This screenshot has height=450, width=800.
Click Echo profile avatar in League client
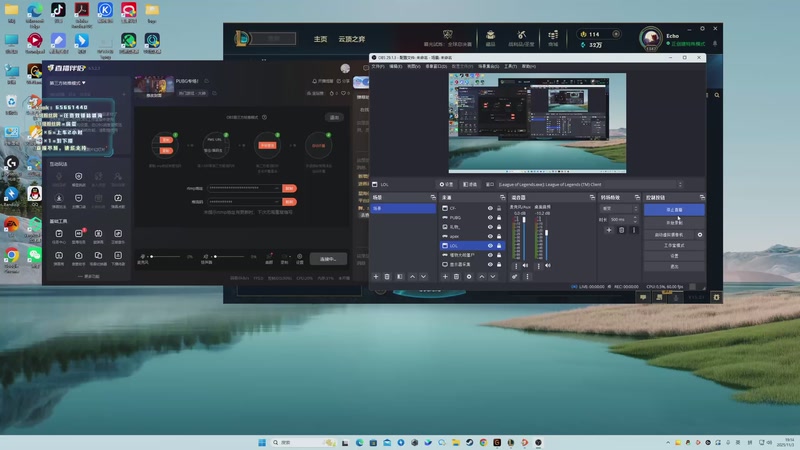(x=651, y=39)
